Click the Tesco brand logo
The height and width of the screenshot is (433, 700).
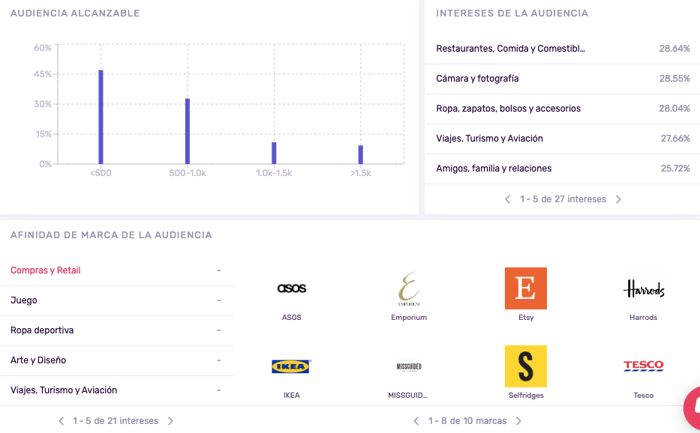[x=644, y=366]
